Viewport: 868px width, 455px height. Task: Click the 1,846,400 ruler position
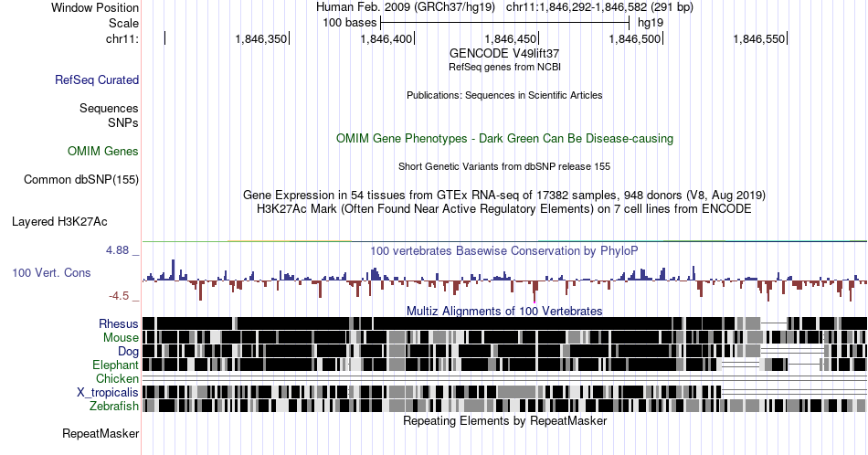386,38
